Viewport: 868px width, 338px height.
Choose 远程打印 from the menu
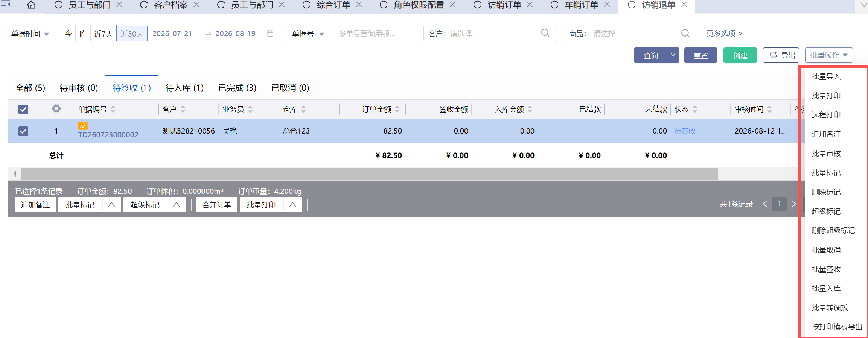826,115
